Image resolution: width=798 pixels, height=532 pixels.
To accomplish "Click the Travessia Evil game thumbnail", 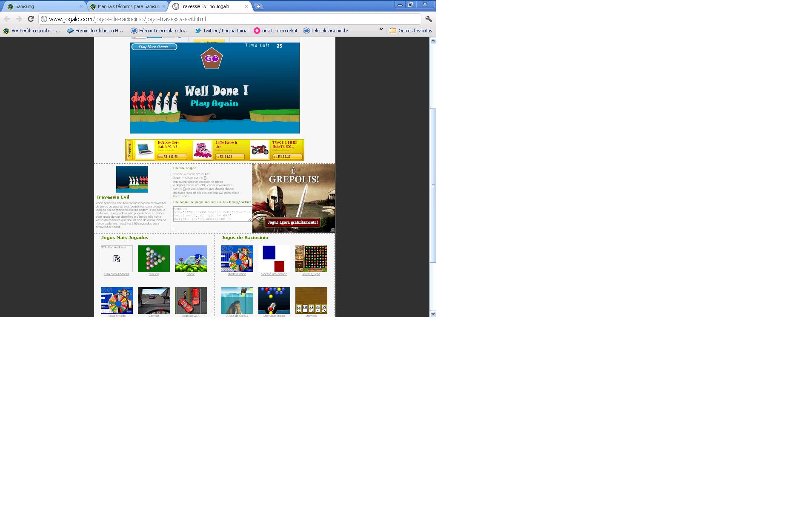I will (132, 179).
